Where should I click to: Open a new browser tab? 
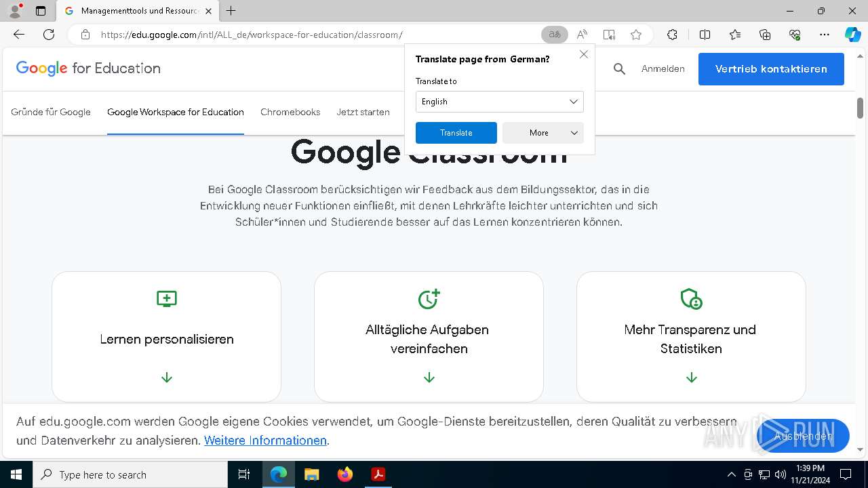(231, 11)
